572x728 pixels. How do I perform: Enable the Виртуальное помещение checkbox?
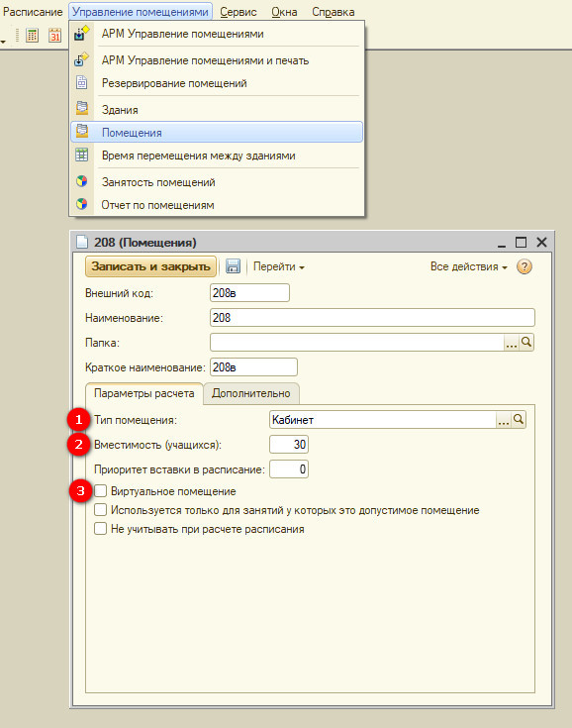[101, 490]
